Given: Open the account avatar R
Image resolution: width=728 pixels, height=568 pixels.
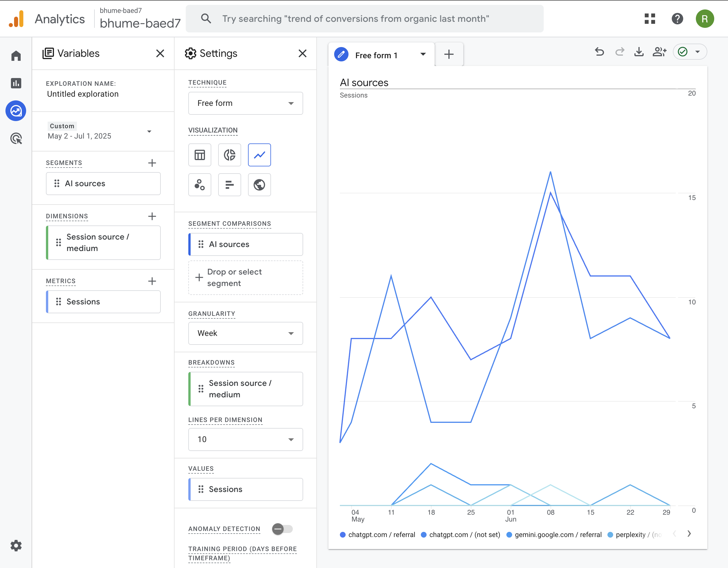Looking at the screenshot, I should click(x=705, y=19).
